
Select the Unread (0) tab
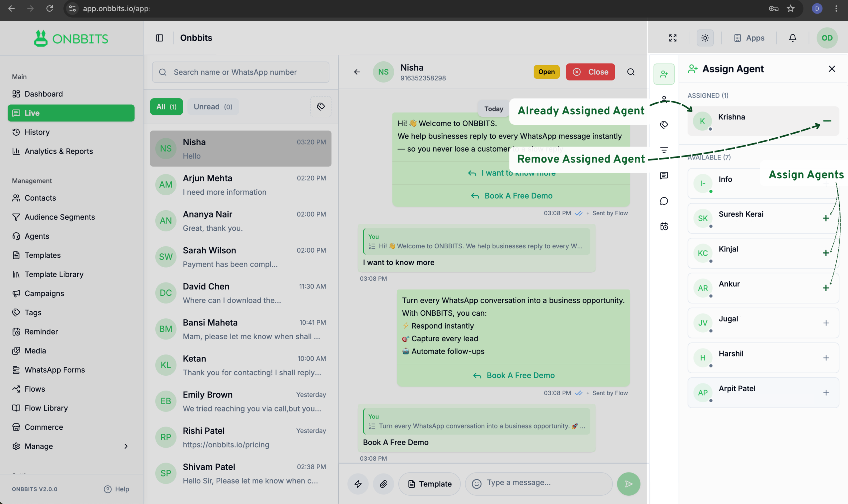point(213,107)
